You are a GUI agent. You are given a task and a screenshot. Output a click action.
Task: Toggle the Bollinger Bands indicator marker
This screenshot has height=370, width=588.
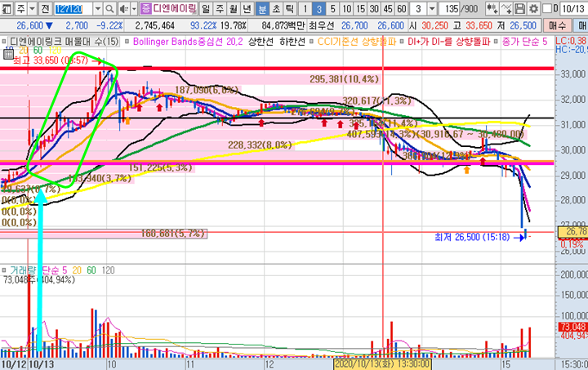coord(127,41)
